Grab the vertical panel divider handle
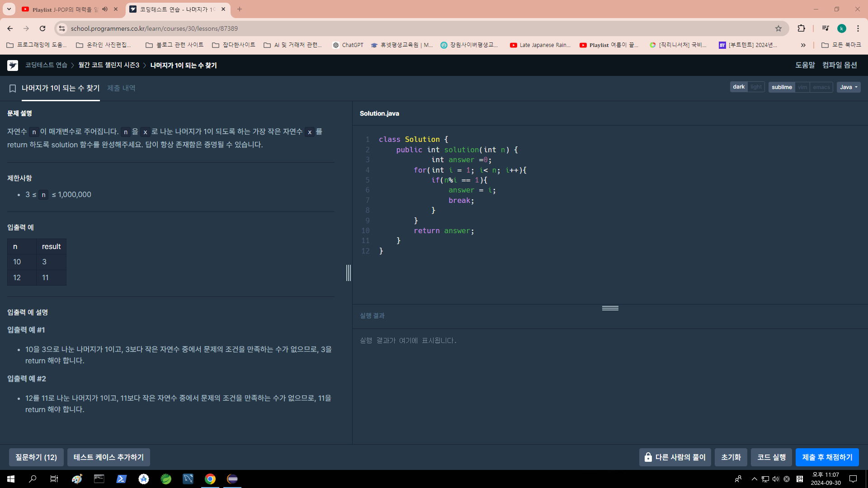 (348, 272)
